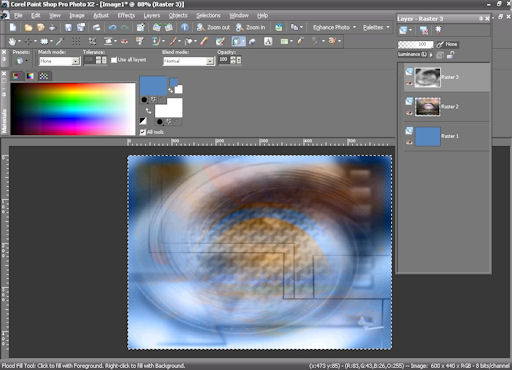Click the New file icon
Image resolution: width=512 pixels, height=370 pixels.
click(x=13, y=27)
